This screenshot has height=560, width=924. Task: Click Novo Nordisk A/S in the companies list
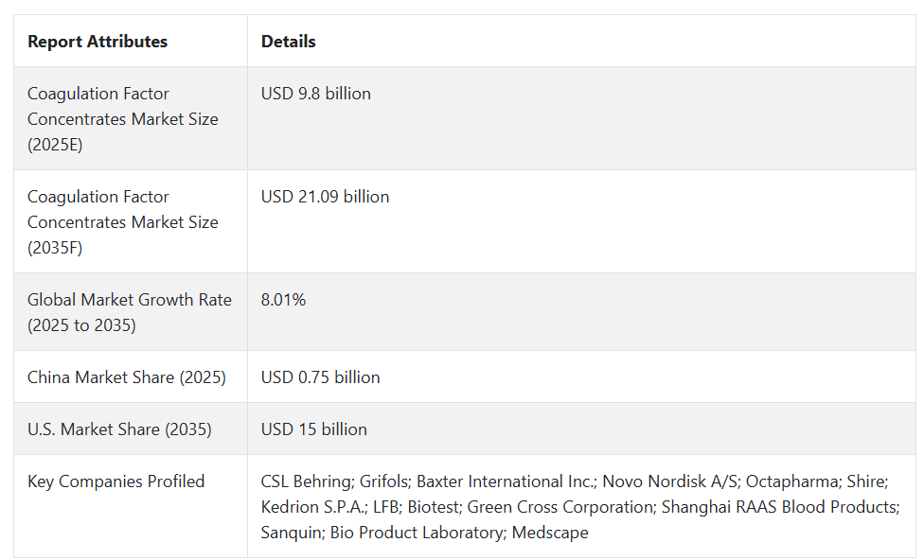[669, 481]
